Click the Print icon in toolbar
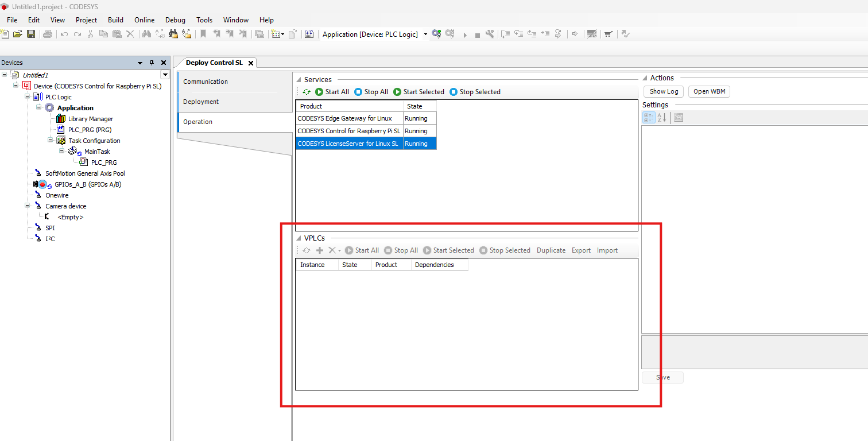This screenshot has height=441, width=868. click(48, 34)
